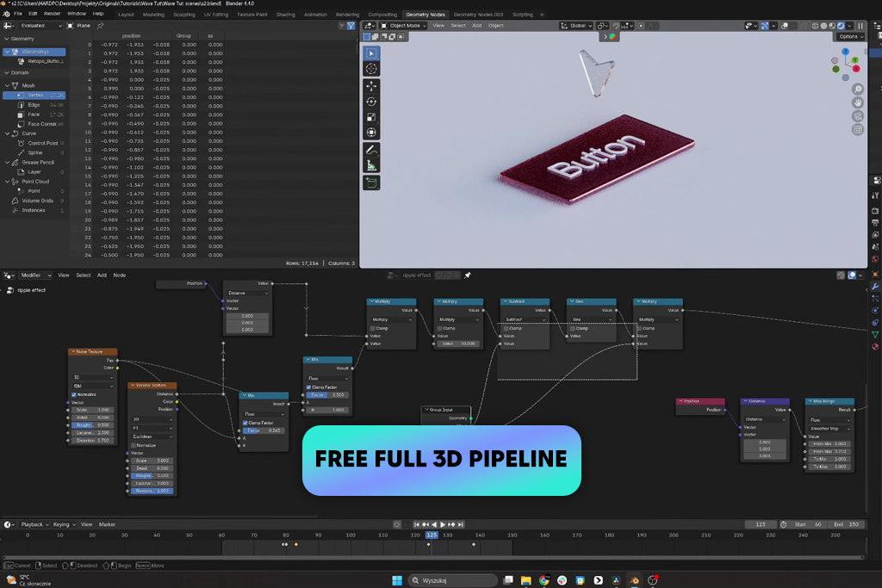Click the spreadsheet filter funnel icon
882x588 pixels.
[x=351, y=26]
